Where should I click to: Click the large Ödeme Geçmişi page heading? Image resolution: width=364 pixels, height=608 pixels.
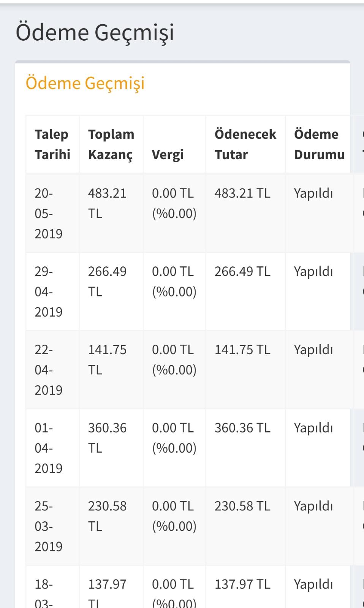click(x=95, y=33)
